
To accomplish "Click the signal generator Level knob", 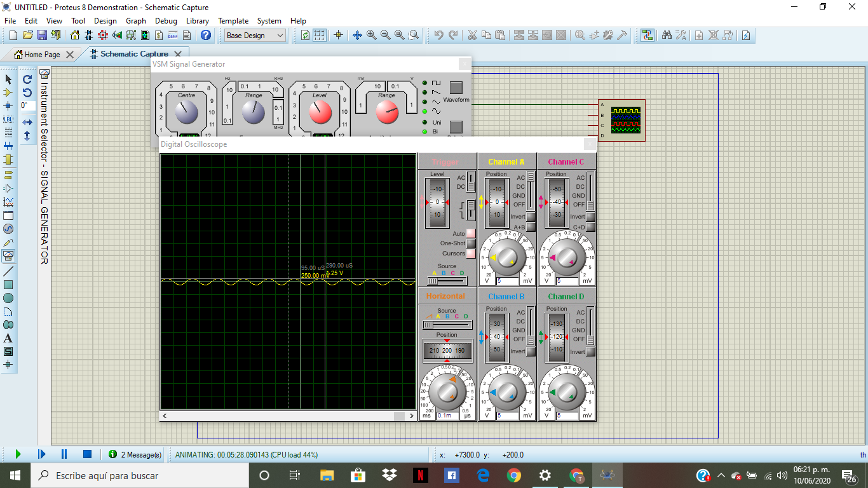I will 320,112.
